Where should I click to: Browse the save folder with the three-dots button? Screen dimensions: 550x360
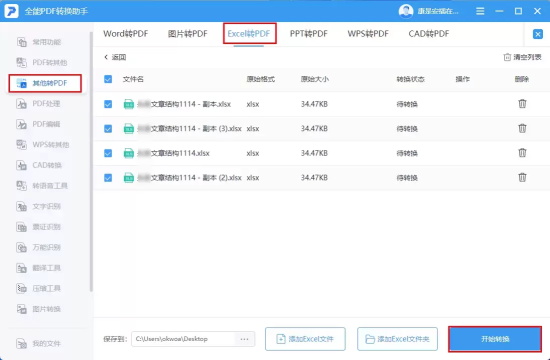pos(244,339)
